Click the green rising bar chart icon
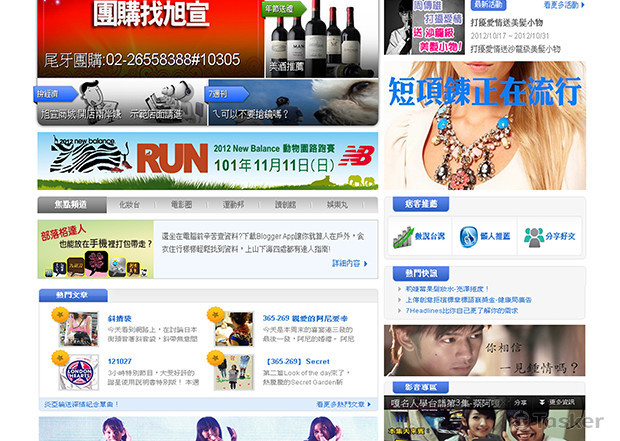The width and height of the screenshot is (620, 441). 403,237
